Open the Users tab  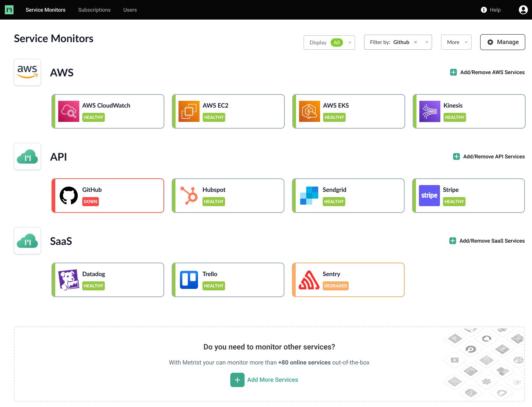tap(130, 10)
